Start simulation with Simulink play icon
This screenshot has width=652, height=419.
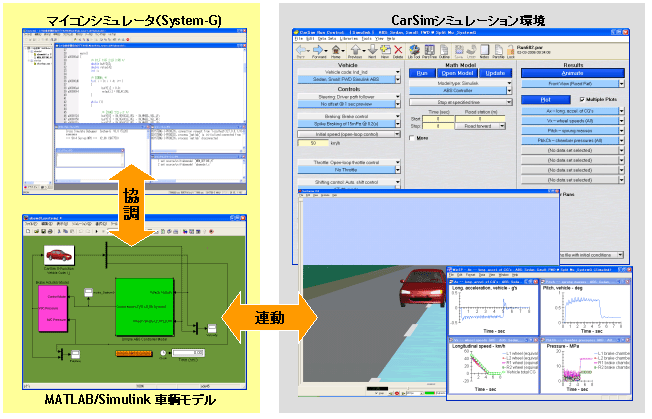click(97, 232)
